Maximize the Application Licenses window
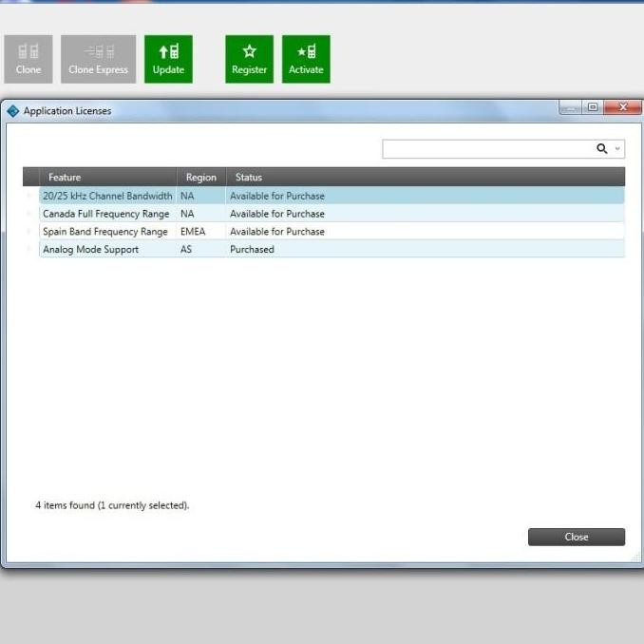Viewport: 644px width, 644px height. [x=594, y=108]
